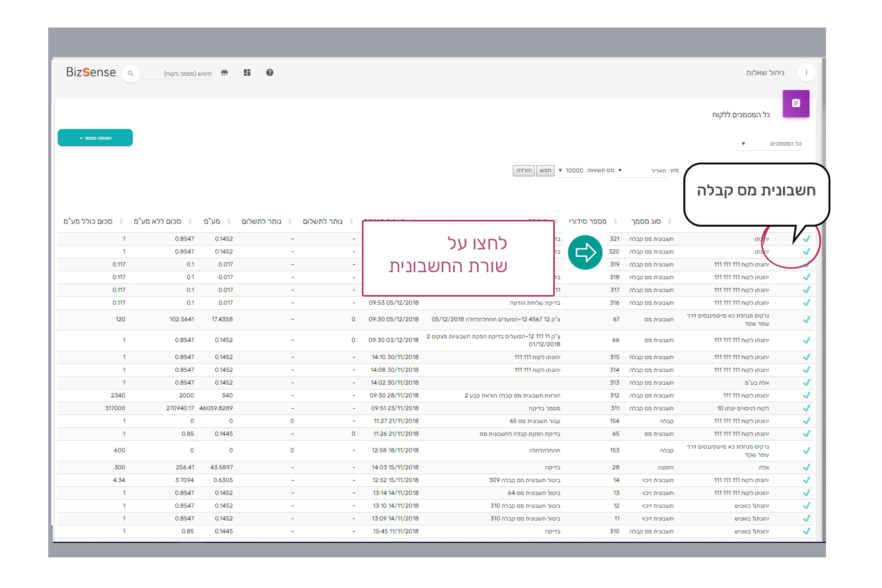The image size is (882, 588).
Task: Click the 2340 total amount cell
Action: click(118, 396)
